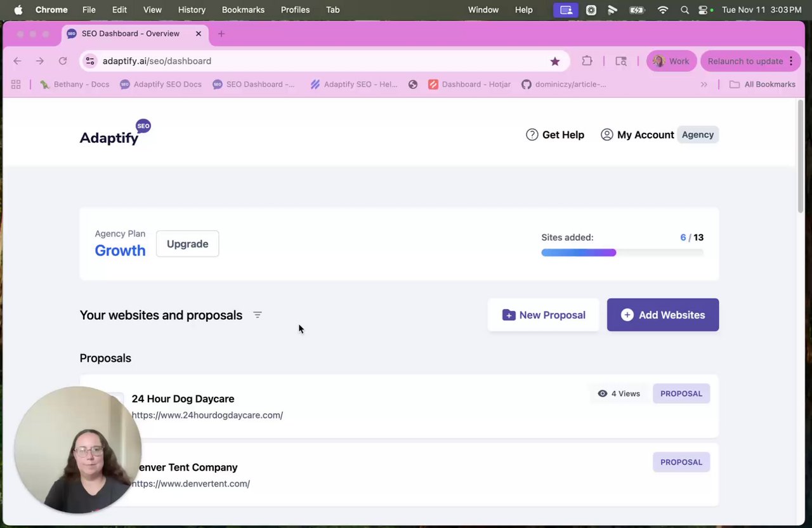The width and height of the screenshot is (812, 528).
Task: Click the Agency badge beside My Account
Action: tap(698, 135)
